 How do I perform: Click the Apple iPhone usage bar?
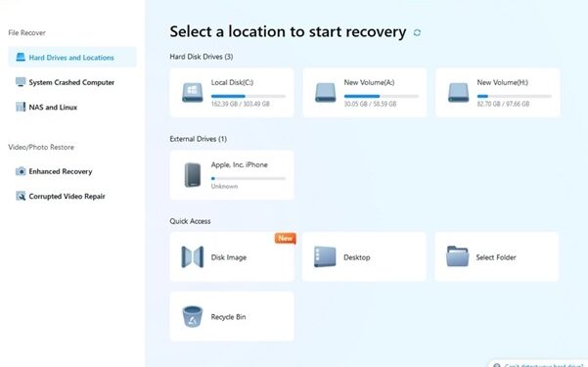pyautogui.click(x=249, y=179)
